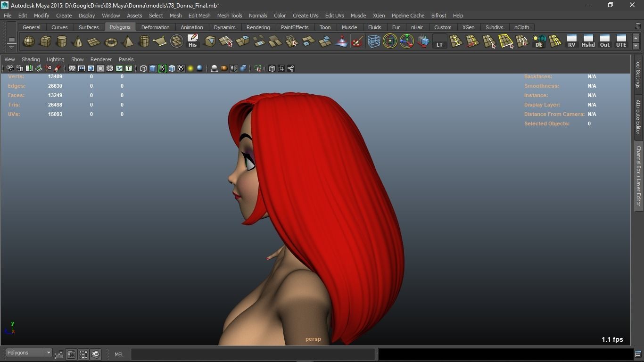
Task: Switch to the nCloth shelf tab
Action: pyautogui.click(x=521, y=27)
